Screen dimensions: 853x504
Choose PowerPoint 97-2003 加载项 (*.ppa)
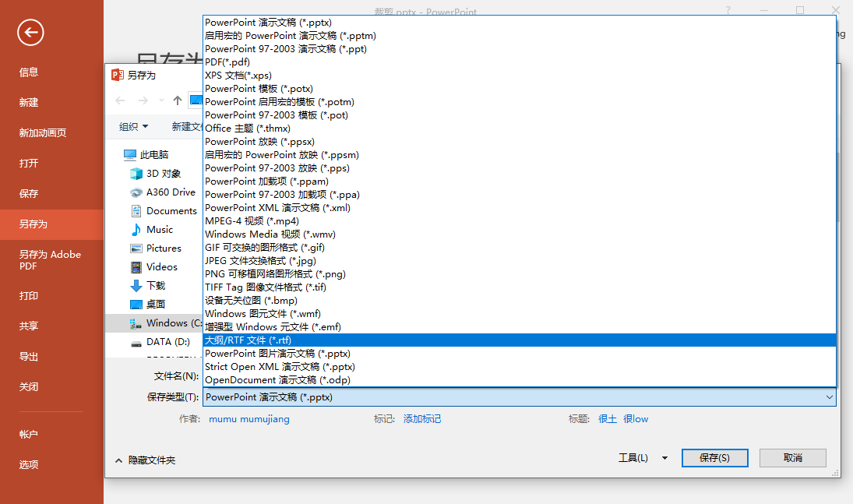coord(519,194)
